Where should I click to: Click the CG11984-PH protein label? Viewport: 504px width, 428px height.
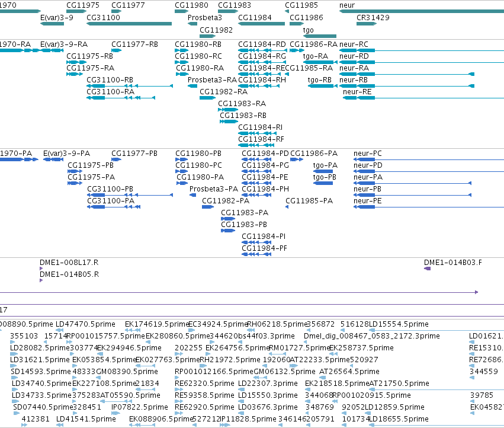click(265, 189)
